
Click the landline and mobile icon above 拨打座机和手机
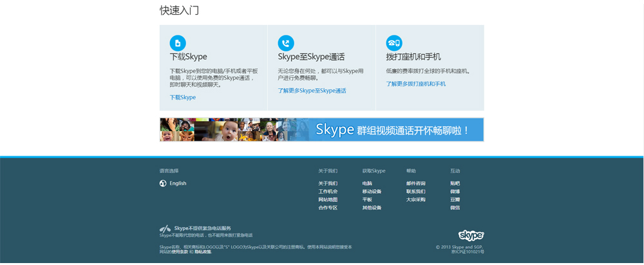click(x=394, y=43)
